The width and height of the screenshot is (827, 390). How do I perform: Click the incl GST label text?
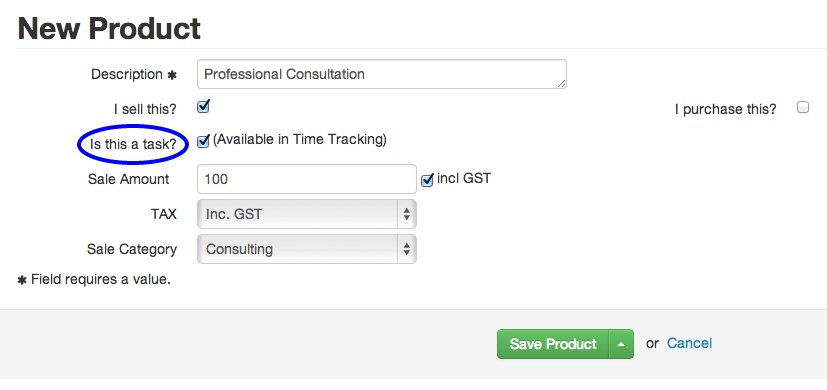[x=464, y=178]
